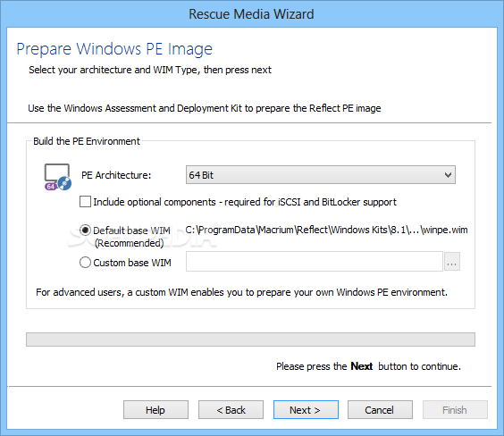The height and width of the screenshot is (436, 504).
Task: Select Custom base WIM radio button
Action: click(x=85, y=263)
